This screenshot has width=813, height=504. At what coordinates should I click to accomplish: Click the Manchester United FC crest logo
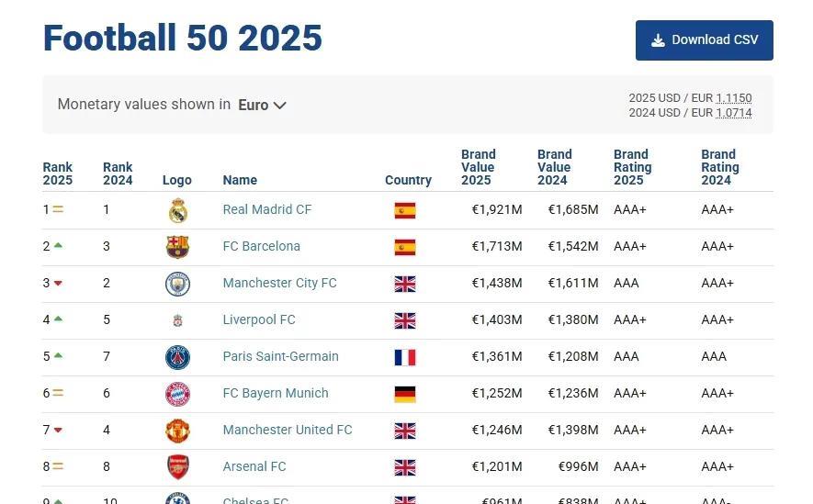(x=177, y=431)
